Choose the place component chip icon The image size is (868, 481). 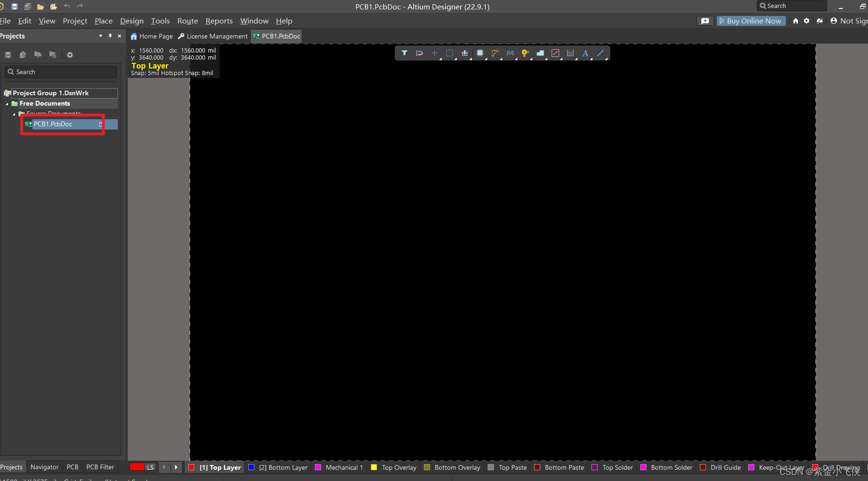coord(480,53)
